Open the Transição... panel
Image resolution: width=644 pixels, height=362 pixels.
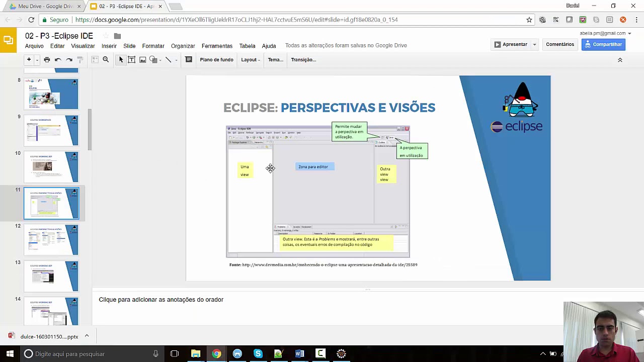pos(303,59)
